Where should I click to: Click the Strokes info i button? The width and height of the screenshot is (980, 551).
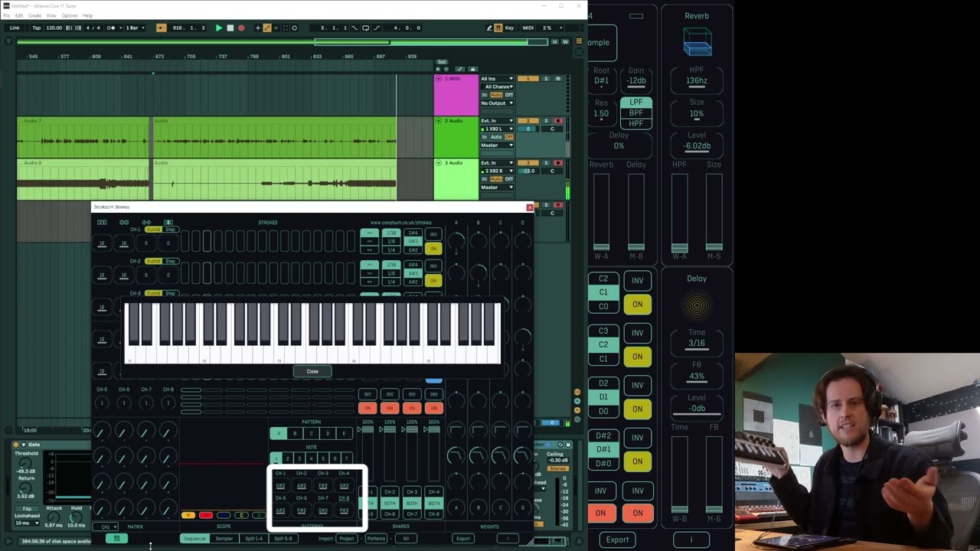(508, 539)
